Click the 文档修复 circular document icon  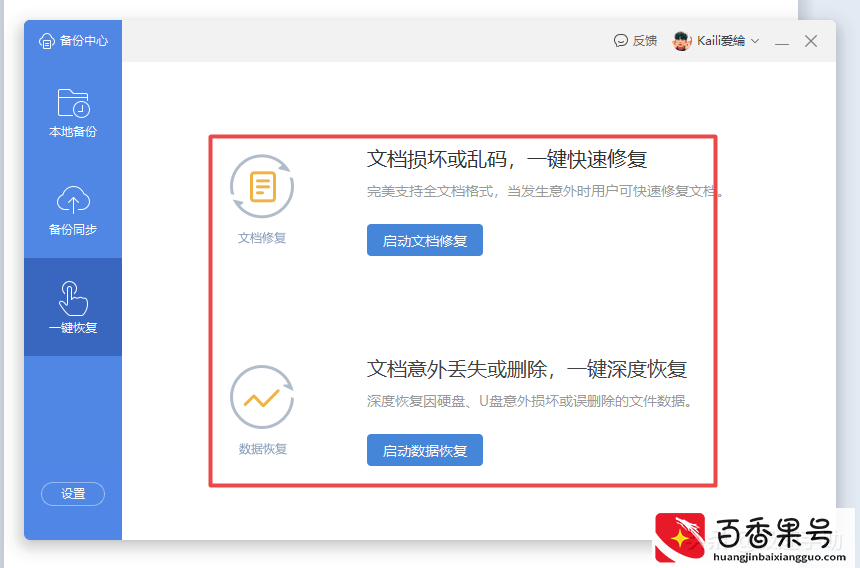(262, 186)
